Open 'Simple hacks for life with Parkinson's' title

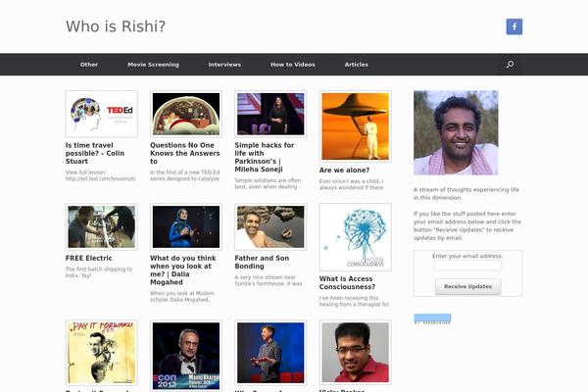point(265,157)
